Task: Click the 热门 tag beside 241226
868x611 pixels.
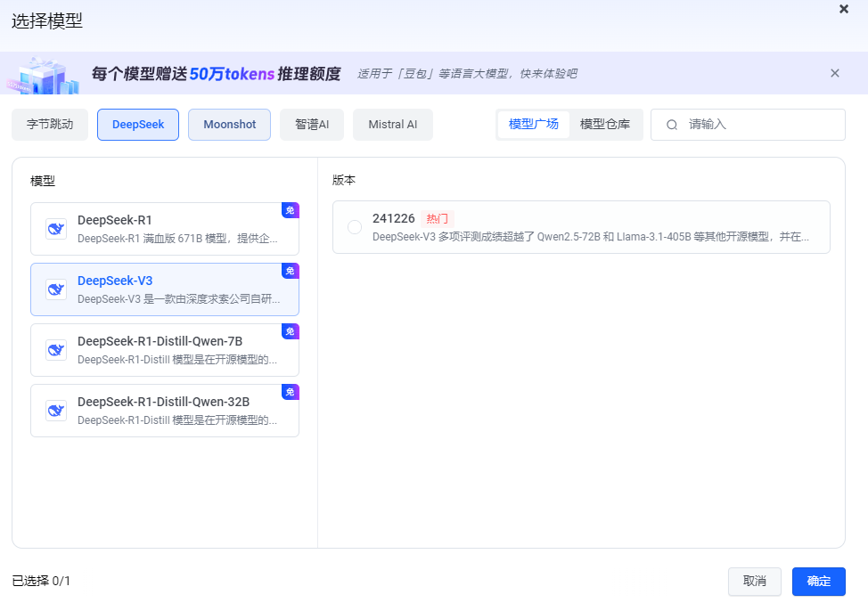Action: point(438,218)
